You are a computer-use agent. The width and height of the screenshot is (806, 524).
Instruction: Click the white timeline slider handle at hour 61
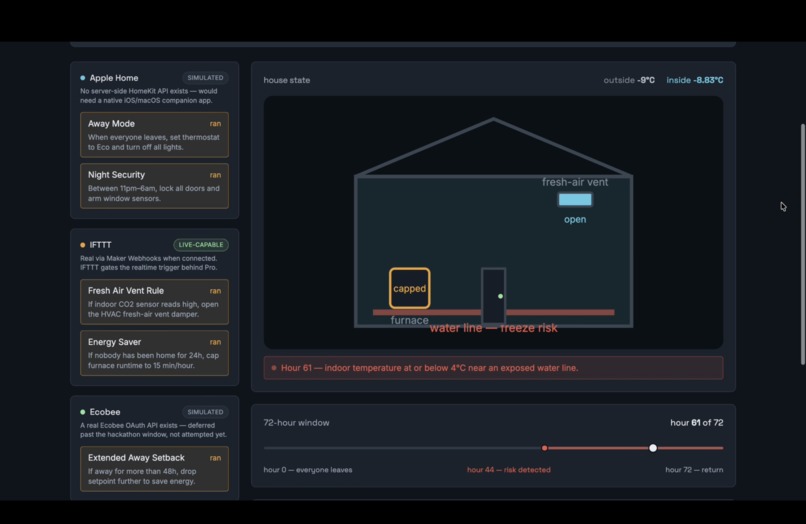click(653, 448)
